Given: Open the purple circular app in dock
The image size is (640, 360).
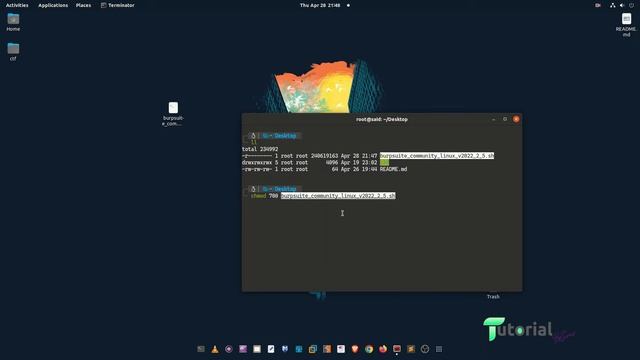Looking at the screenshot, I should click(x=229, y=349).
